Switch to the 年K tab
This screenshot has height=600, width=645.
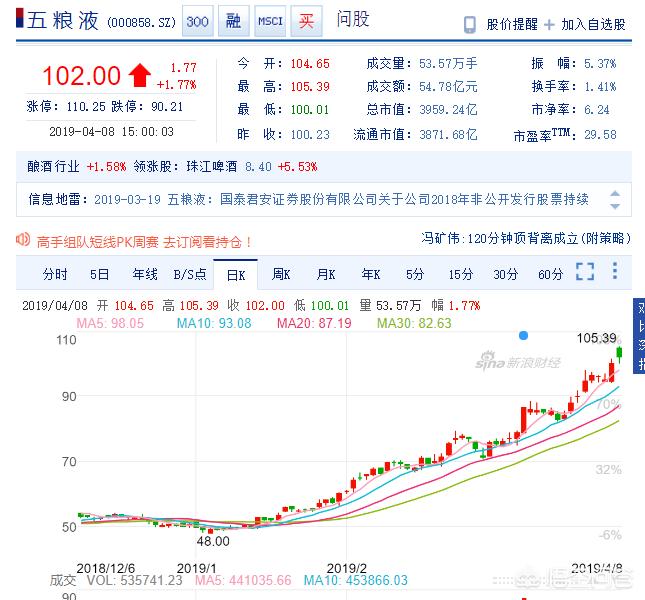[371, 274]
